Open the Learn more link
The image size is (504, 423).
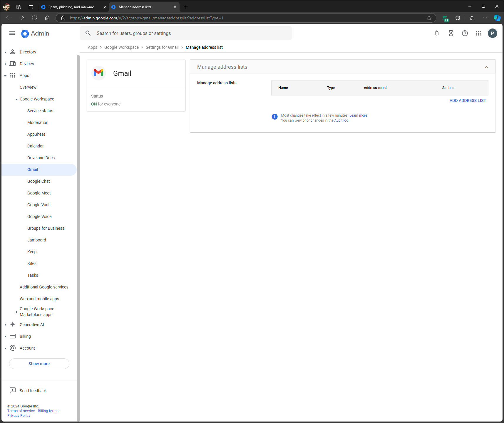point(358,115)
